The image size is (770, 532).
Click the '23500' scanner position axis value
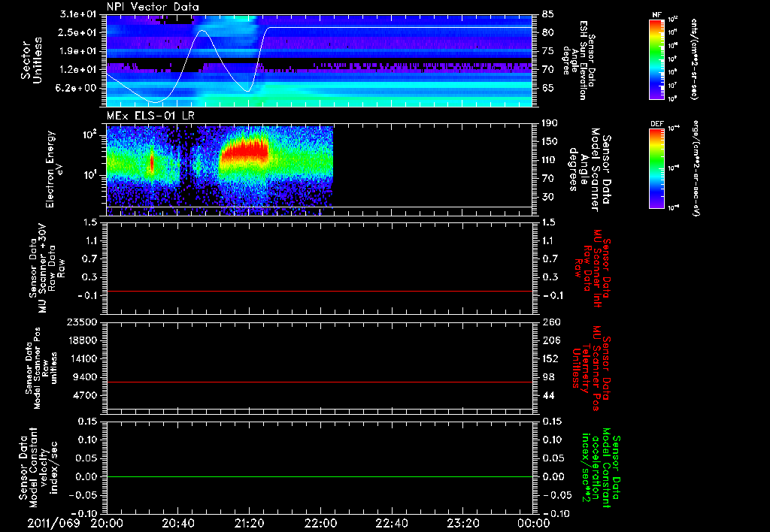[82, 322]
